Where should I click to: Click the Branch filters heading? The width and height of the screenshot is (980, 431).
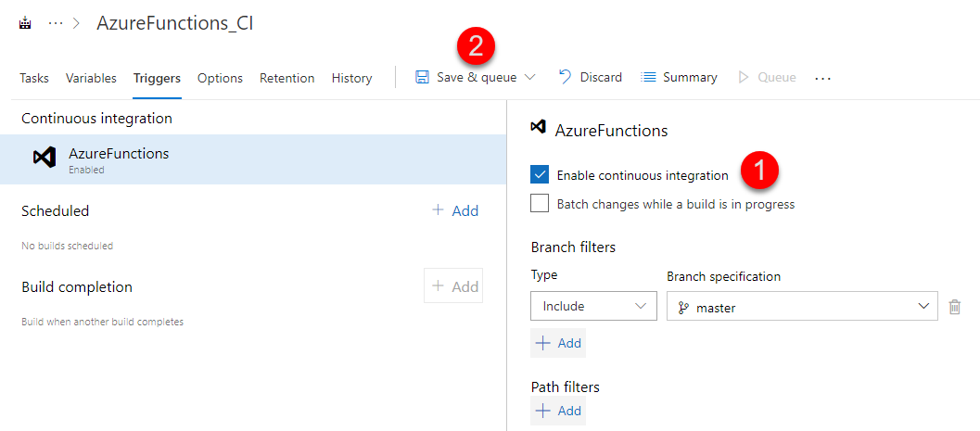(x=573, y=247)
